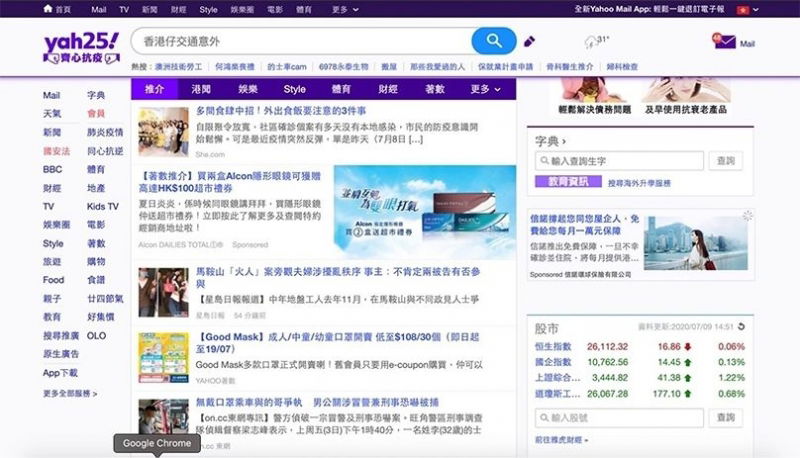Click the 股市 section heading
The height and width of the screenshot is (458, 800).
click(x=547, y=329)
